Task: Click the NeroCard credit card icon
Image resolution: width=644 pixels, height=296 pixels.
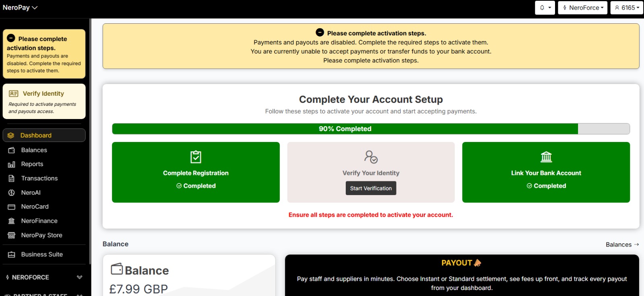Action: [11, 207]
